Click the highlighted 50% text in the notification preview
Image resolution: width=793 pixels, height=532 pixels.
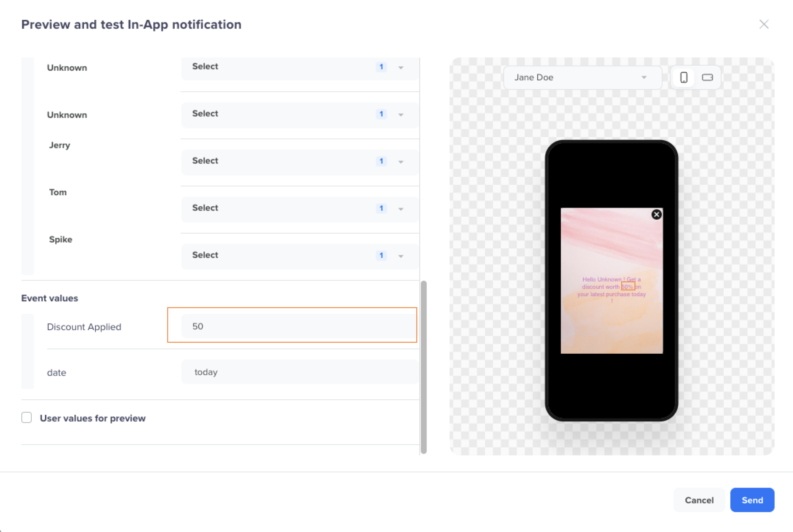coord(628,286)
